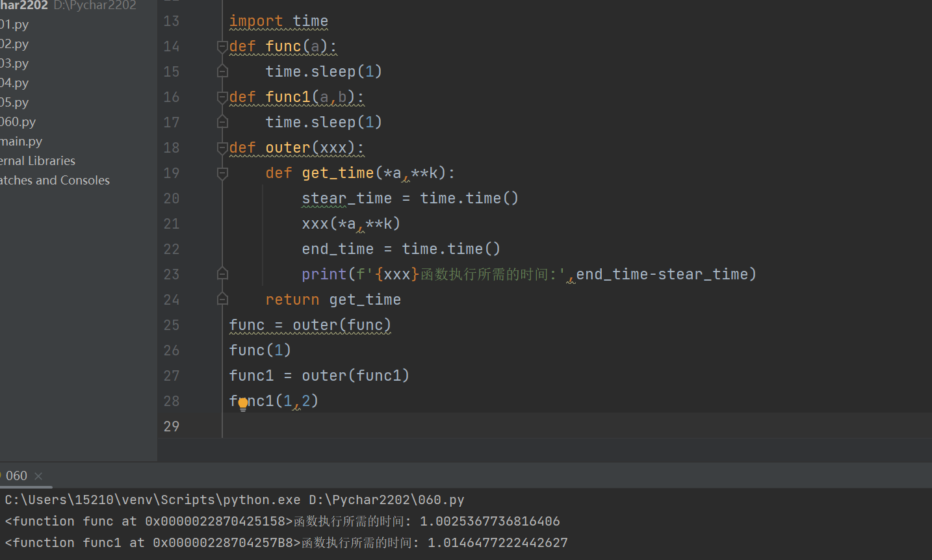Click line number 26 in the gutter

coord(172,351)
